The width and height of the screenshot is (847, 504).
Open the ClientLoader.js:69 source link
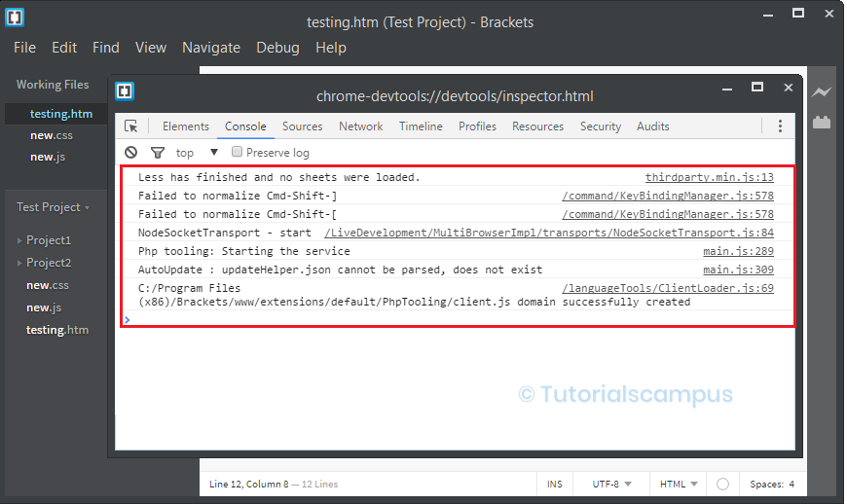[668, 288]
